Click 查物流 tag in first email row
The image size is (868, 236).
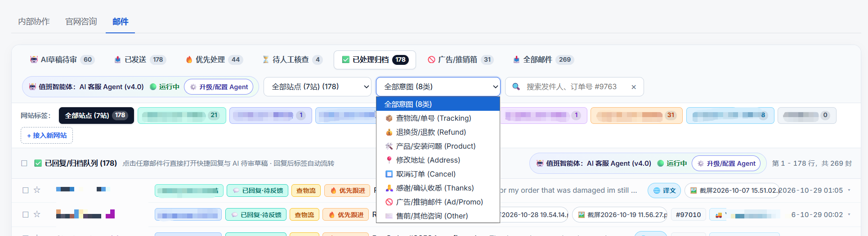click(x=306, y=191)
